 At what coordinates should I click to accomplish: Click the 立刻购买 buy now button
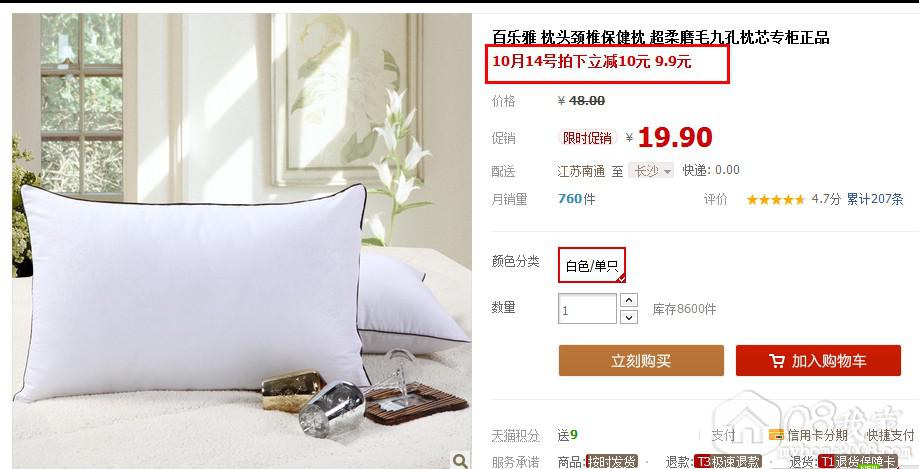pos(641,361)
